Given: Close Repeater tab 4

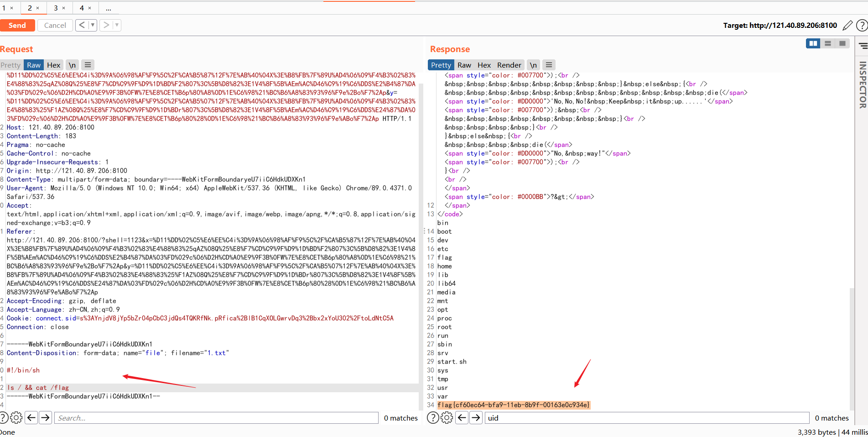Looking at the screenshot, I should coord(90,8).
